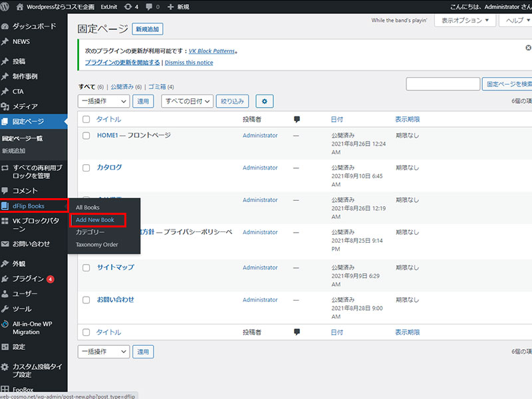532x399 pixels.
Task: Expand the すべての日付 date filter dropdown
Action: tap(187, 101)
